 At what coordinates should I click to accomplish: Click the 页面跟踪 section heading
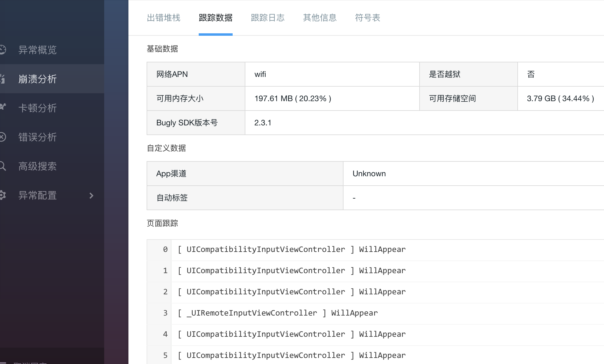pyautogui.click(x=162, y=223)
